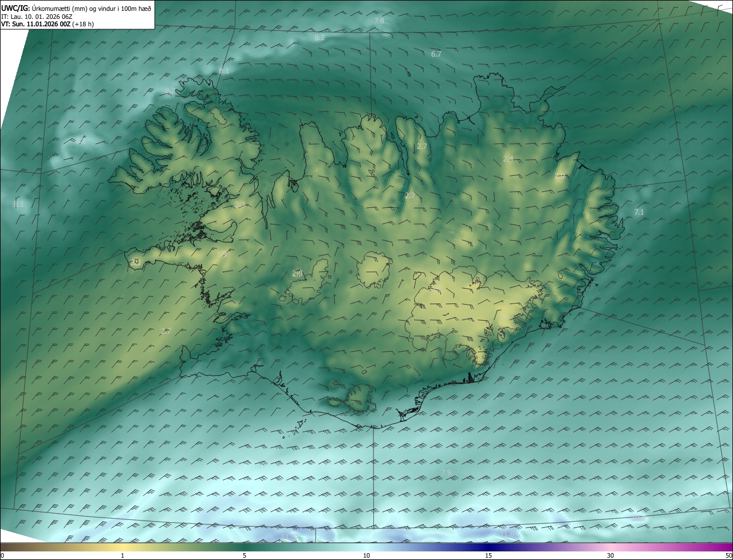Click the colorbar tick label 1
Viewport: 733px width, 560px height.
point(123,555)
